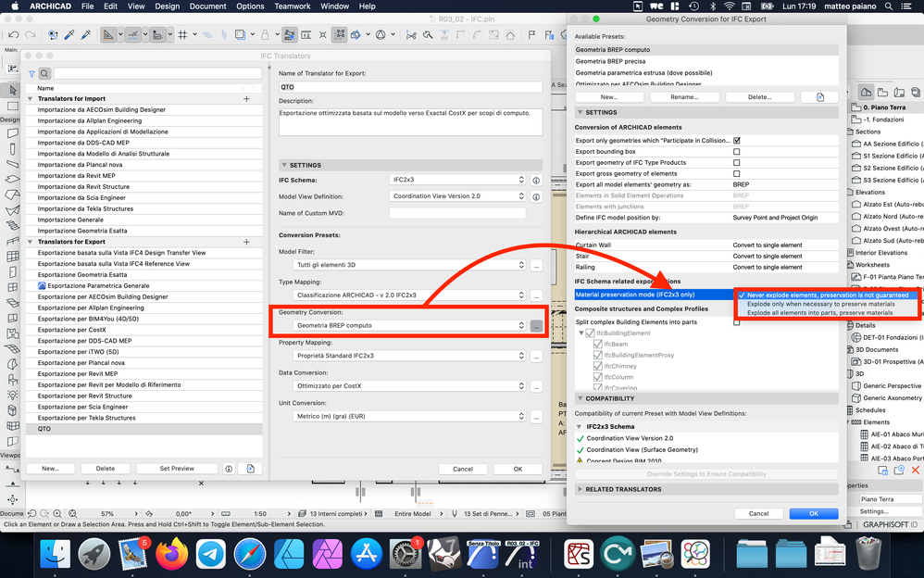Choose 'Explode only when necessary to preserve materials'
The image size is (924, 578).
[820, 305]
